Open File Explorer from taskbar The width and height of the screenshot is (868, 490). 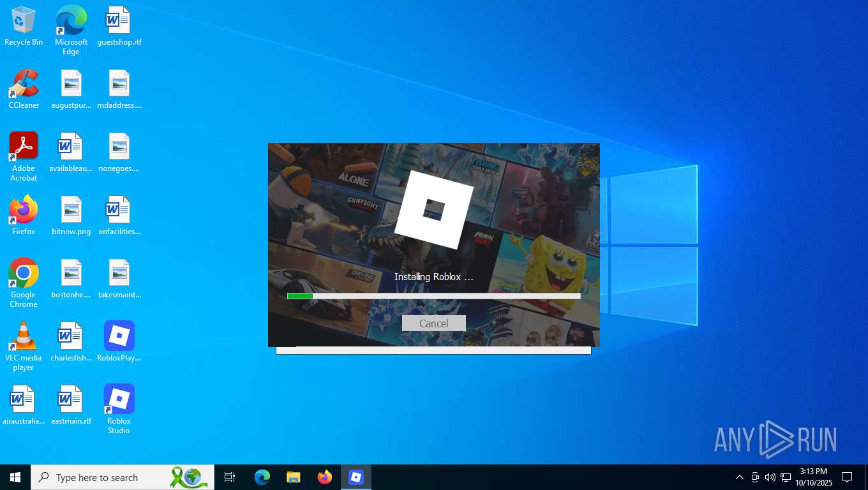pos(294,477)
